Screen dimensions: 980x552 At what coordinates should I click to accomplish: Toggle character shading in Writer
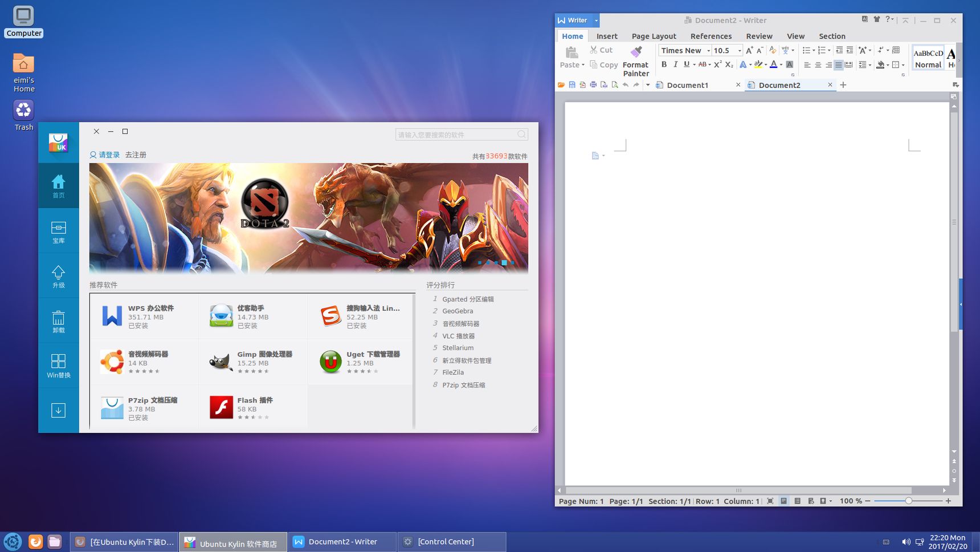tap(790, 64)
